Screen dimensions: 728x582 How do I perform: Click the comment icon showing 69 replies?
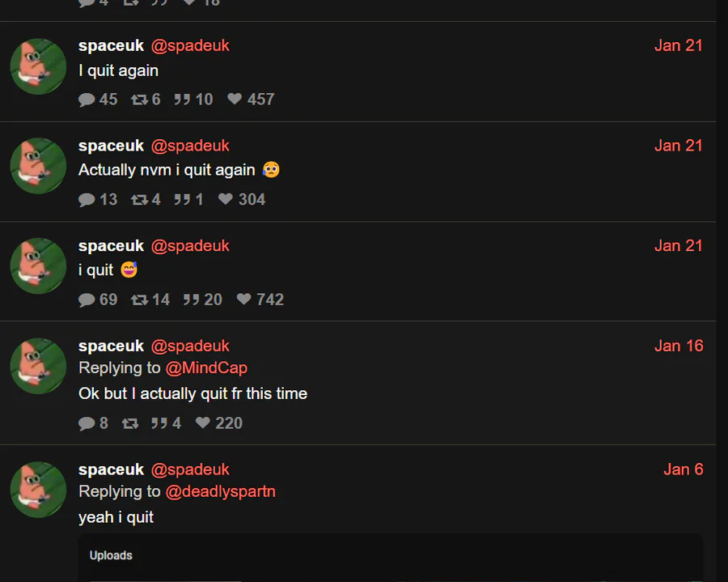[87, 299]
